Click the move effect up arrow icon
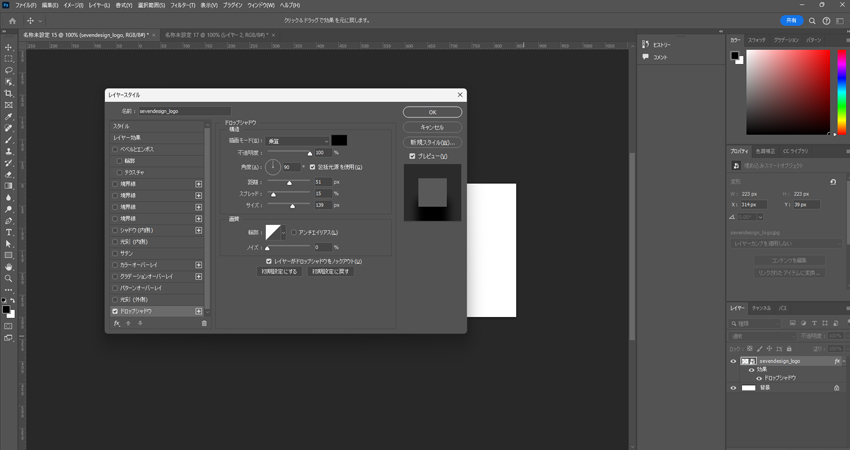Viewport: 850px width, 450px height. tap(128, 323)
